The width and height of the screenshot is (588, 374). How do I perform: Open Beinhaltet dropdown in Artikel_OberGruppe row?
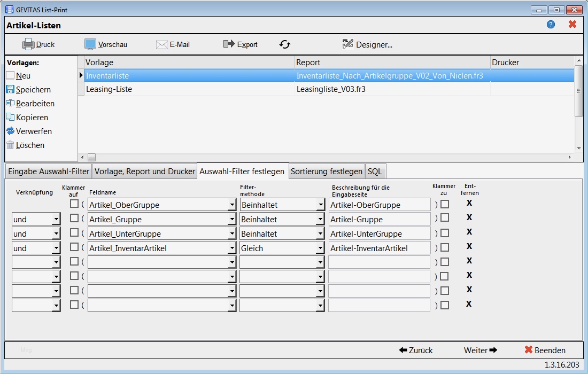coord(320,205)
